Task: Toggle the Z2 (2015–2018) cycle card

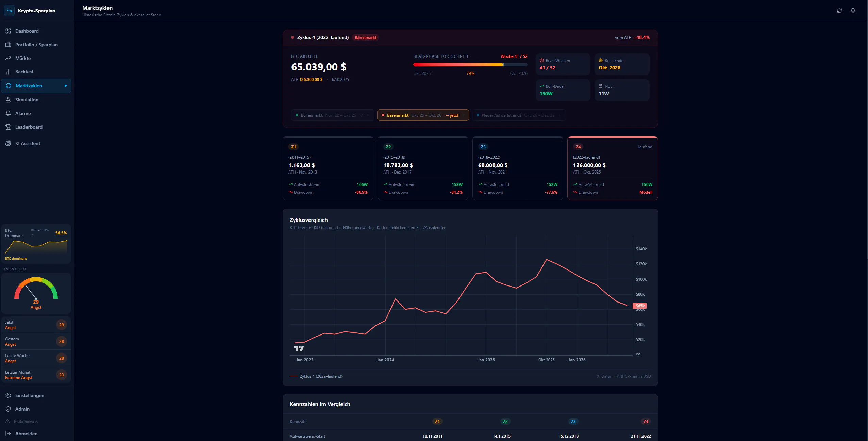Action: (x=423, y=168)
